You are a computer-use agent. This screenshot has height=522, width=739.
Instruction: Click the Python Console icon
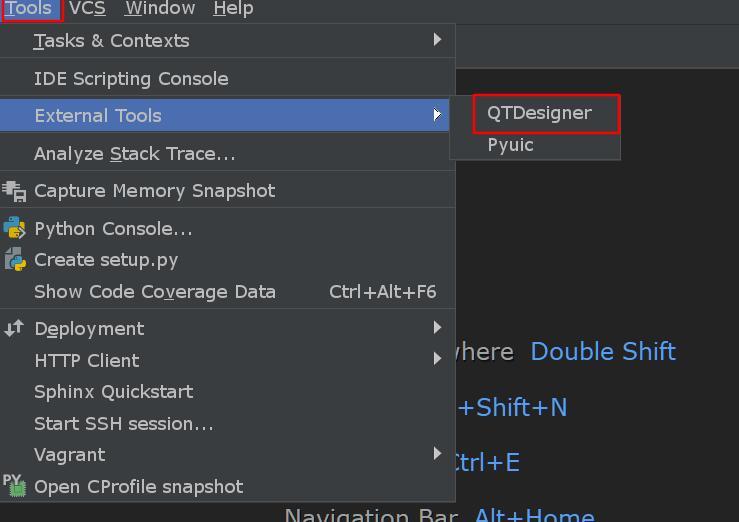pos(14,228)
